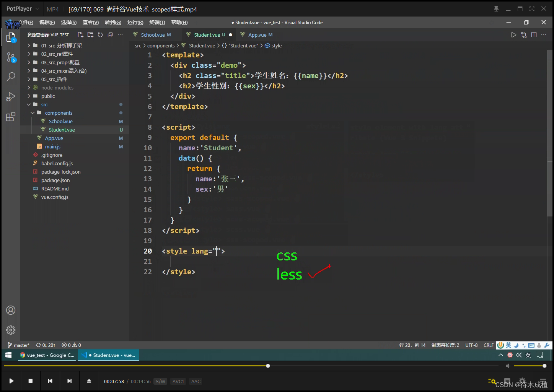Skip to the next video file
The height and width of the screenshot is (392, 554).
(69, 381)
